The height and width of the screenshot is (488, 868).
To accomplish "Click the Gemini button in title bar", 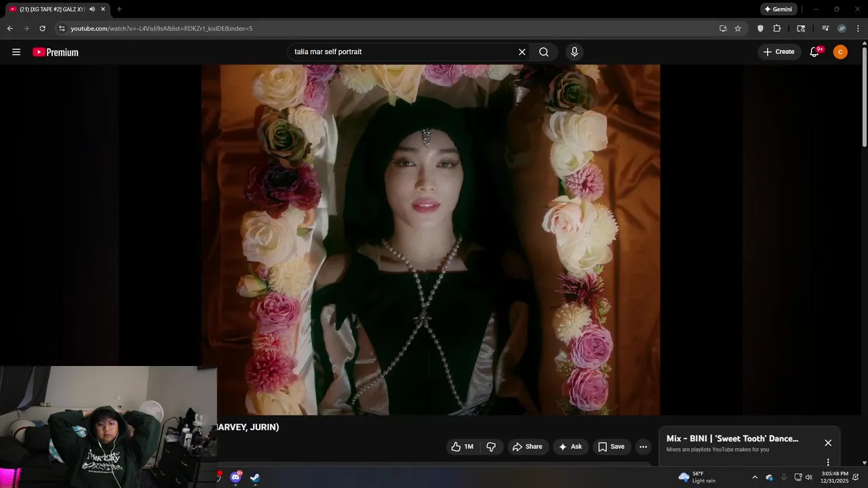I will click(778, 9).
